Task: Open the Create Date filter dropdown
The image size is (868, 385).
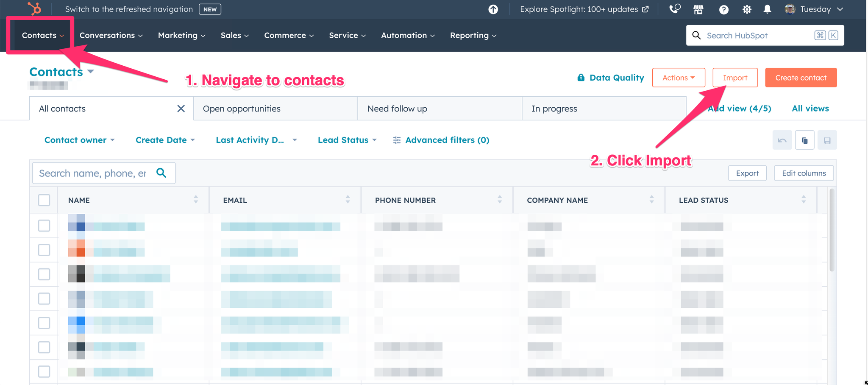Action: pyautogui.click(x=165, y=140)
